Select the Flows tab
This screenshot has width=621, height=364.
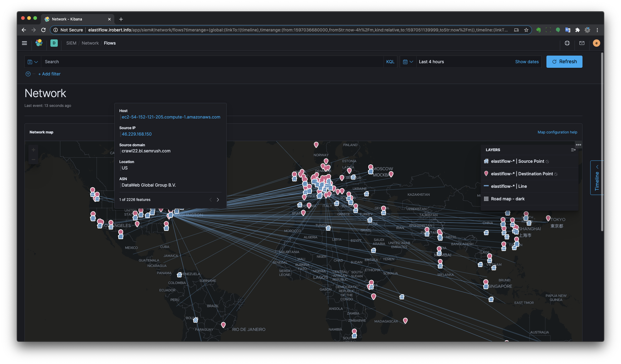(109, 43)
